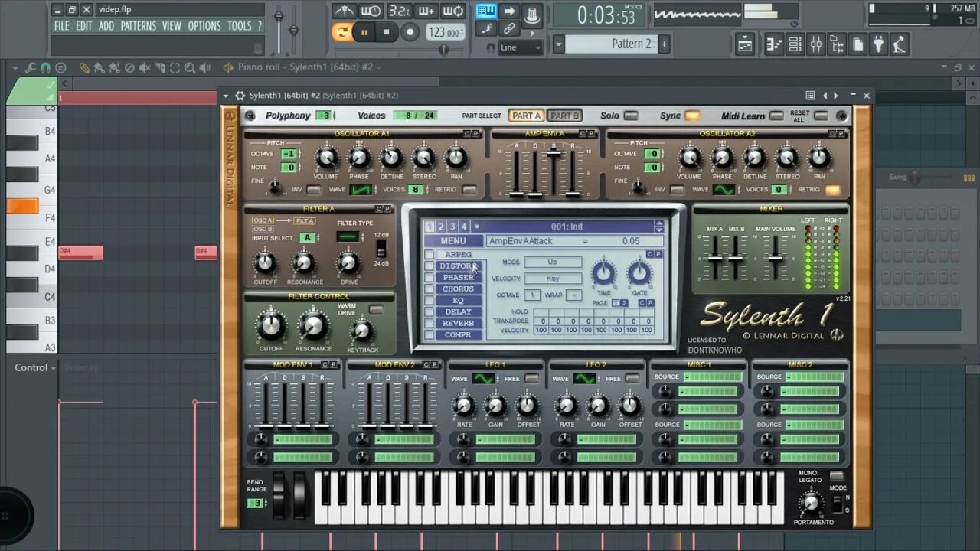Open the plugin picker plug icon
The image size is (980, 551).
click(878, 44)
